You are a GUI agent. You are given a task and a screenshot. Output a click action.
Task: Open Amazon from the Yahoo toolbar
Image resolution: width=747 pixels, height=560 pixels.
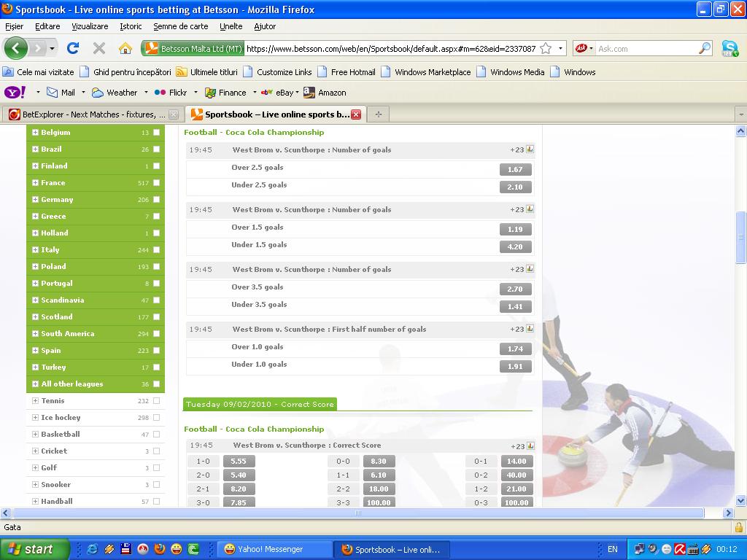pyautogui.click(x=325, y=93)
